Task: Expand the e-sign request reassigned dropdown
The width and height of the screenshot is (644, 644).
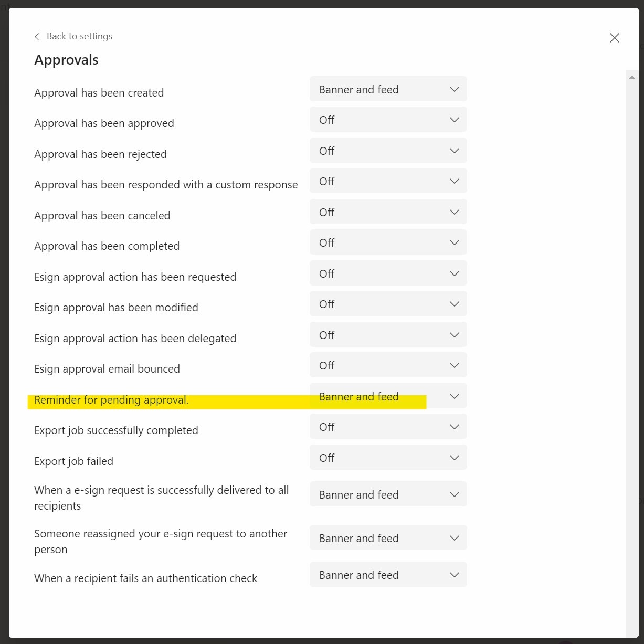Action: (388, 538)
